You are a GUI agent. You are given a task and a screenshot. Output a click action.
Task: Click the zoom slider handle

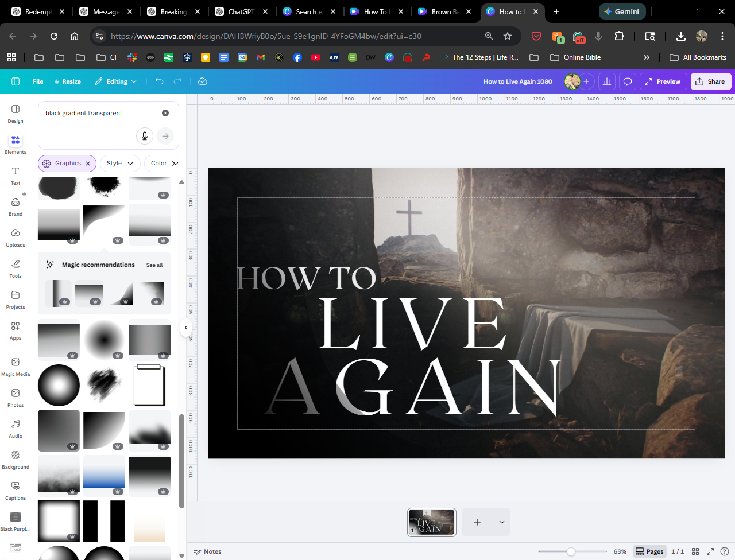coord(571,551)
